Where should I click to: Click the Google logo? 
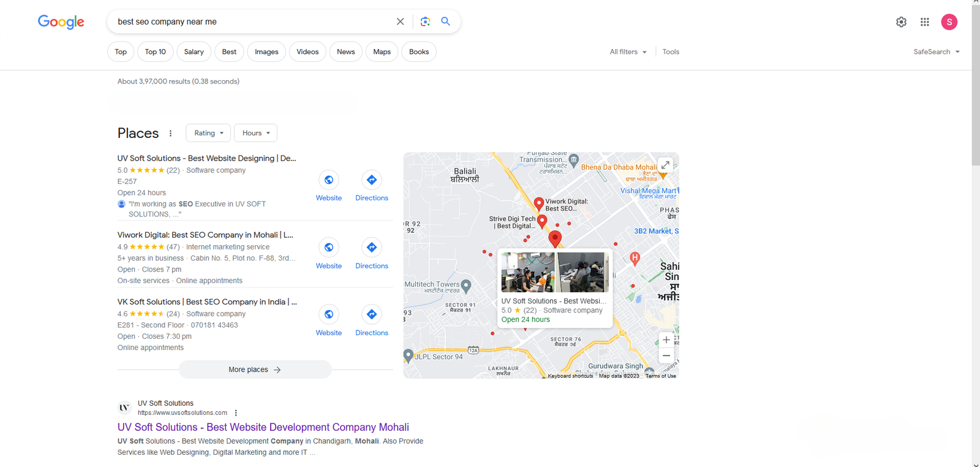click(x=61, y=22)
